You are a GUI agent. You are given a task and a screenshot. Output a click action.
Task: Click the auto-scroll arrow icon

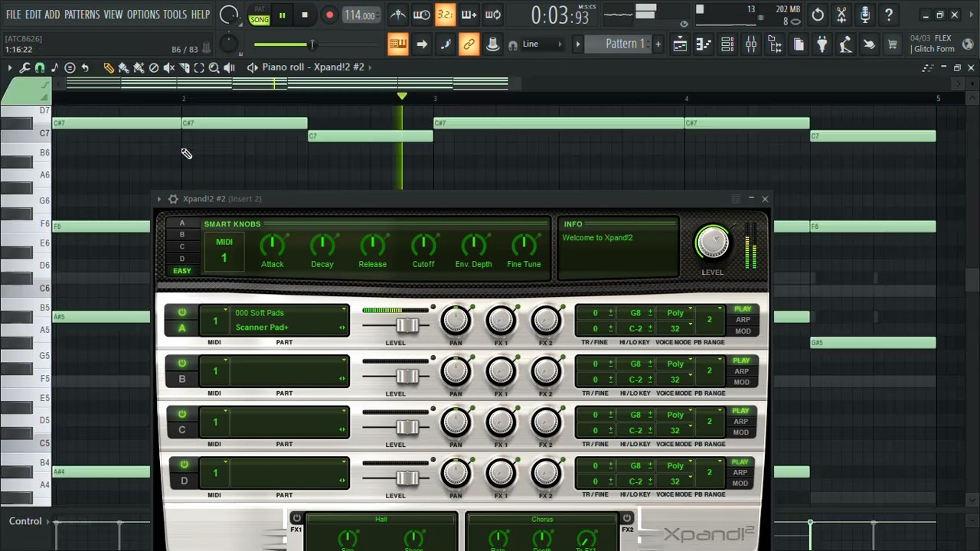pos(421,44)
